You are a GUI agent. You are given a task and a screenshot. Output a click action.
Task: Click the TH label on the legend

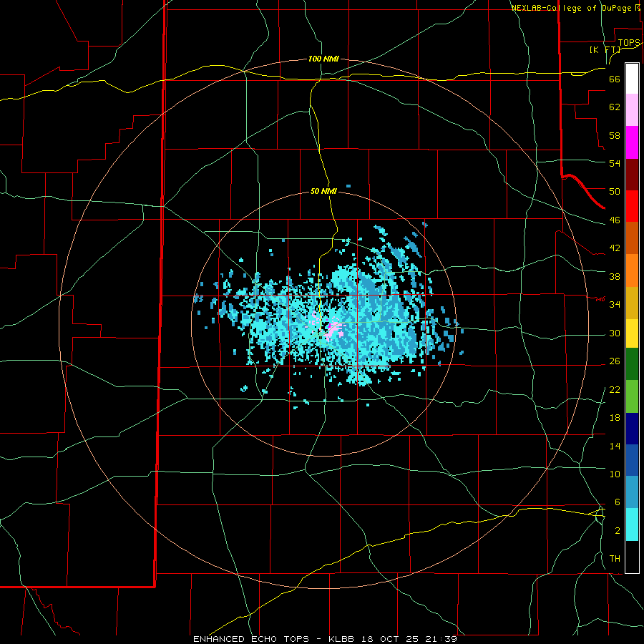coord(615,559)
